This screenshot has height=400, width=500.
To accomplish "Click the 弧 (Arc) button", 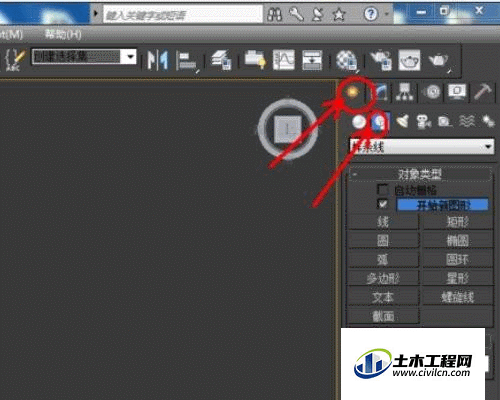I will click(x=383, y=259).
